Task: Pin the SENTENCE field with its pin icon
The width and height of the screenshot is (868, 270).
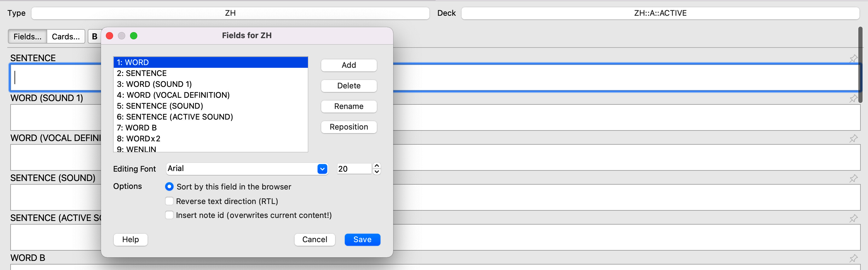Action: (x=853, y=59)
